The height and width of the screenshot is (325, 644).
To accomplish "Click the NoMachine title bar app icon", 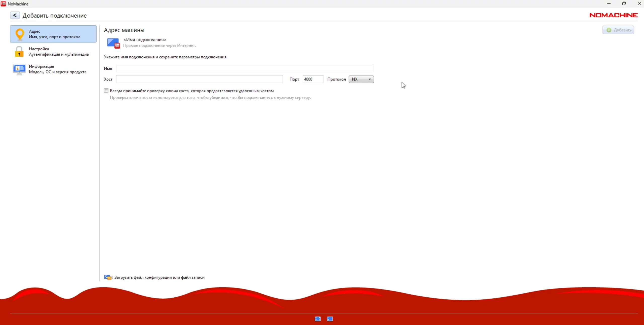I will (4, 4).
